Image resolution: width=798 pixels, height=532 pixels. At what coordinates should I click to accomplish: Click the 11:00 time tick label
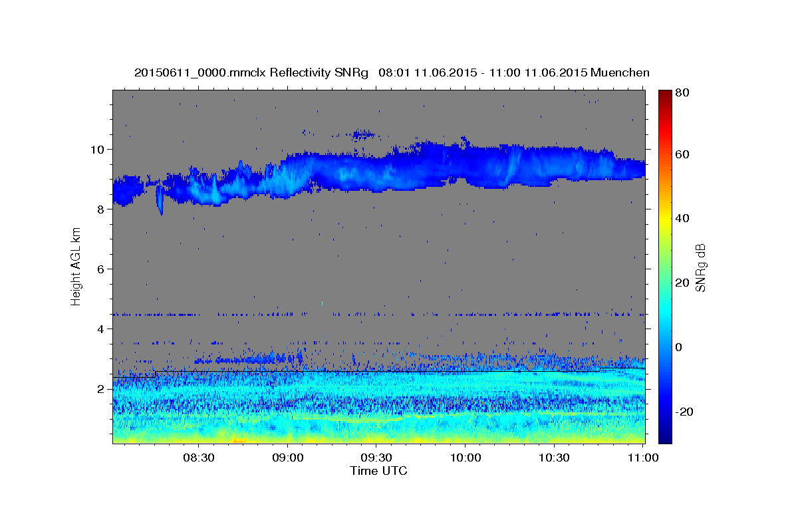tap(642, 458)
